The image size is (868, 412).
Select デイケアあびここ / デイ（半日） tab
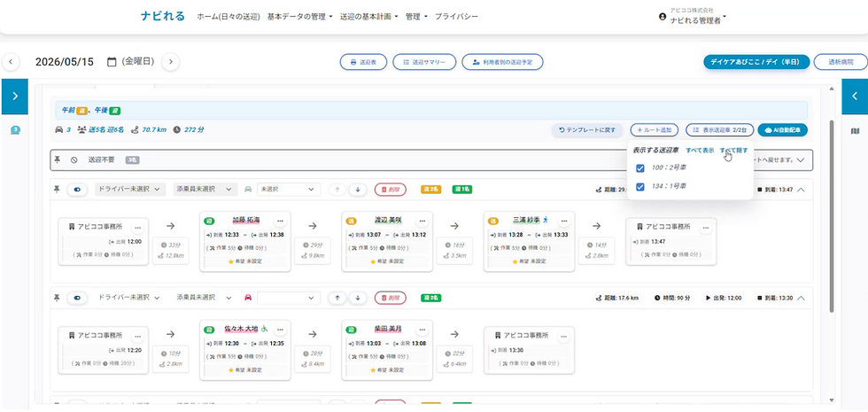pos(756,62)
